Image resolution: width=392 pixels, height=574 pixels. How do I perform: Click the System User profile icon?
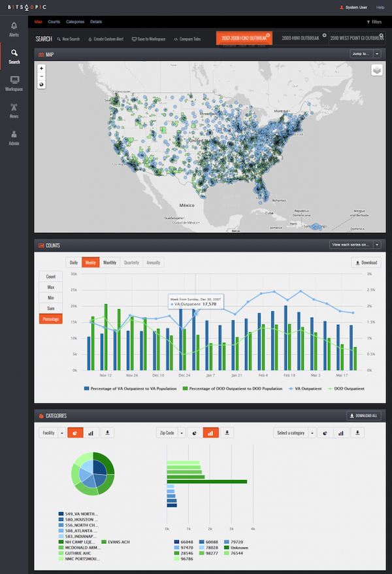(342, 7)
